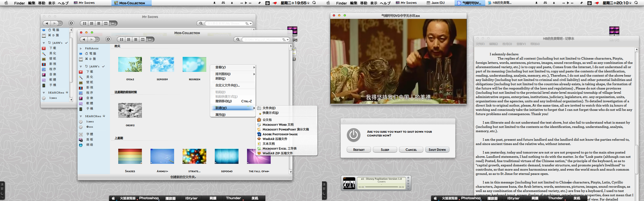Screen dimensions: 644x201
Task: Click Sleep in shutdown dialog
Action: pos(385,150)
